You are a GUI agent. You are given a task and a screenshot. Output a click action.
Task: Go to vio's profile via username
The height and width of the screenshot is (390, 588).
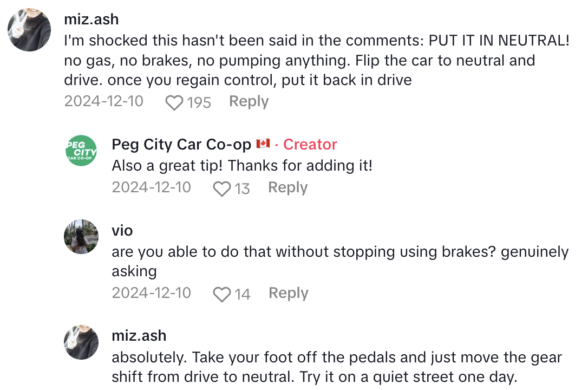pos(122,231)
